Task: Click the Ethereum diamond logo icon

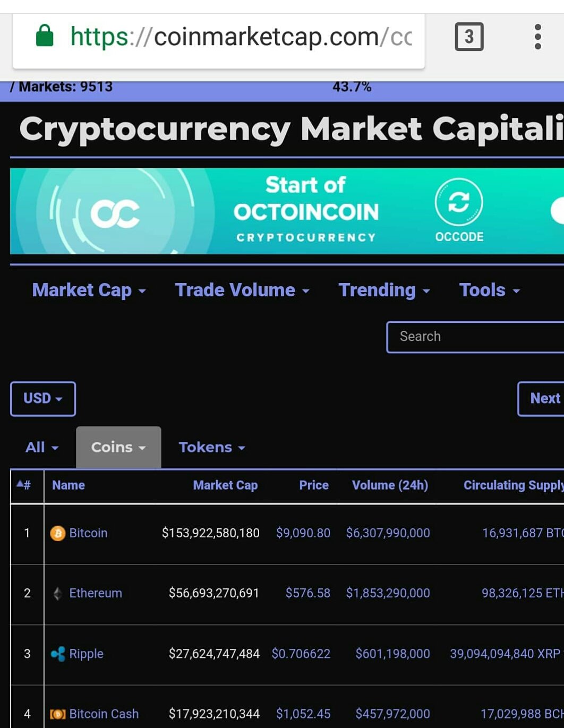Action: (x=57, y=593)
